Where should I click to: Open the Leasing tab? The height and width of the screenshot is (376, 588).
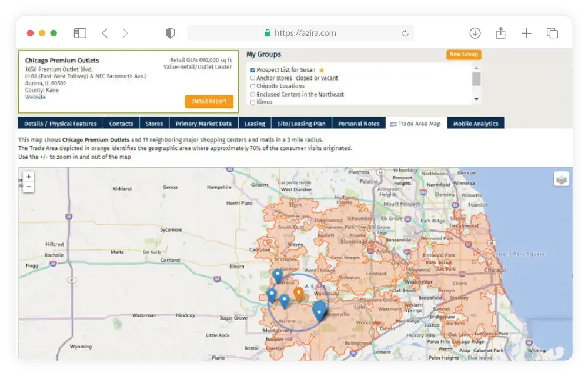coord(255,124)
